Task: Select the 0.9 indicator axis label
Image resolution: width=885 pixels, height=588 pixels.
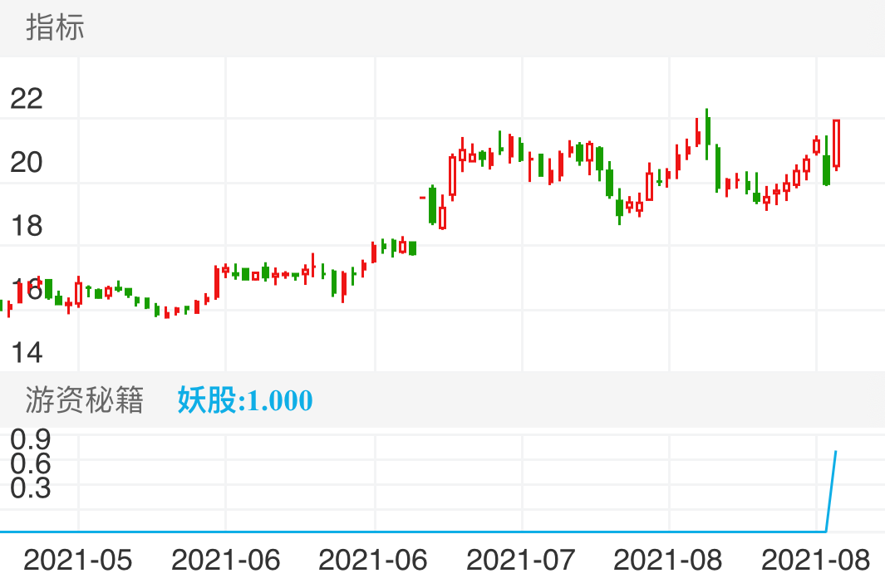Action: [x=31, y=438]
